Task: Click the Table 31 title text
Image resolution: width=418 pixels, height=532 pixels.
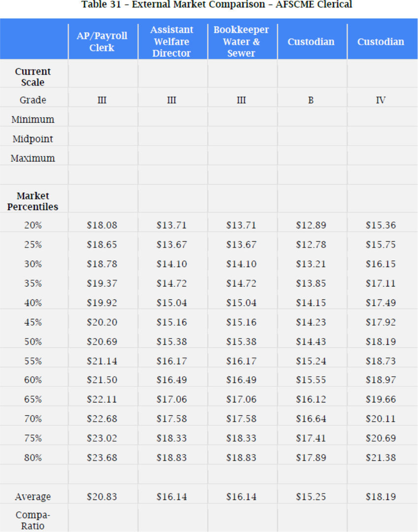Action: click(217, 4)
